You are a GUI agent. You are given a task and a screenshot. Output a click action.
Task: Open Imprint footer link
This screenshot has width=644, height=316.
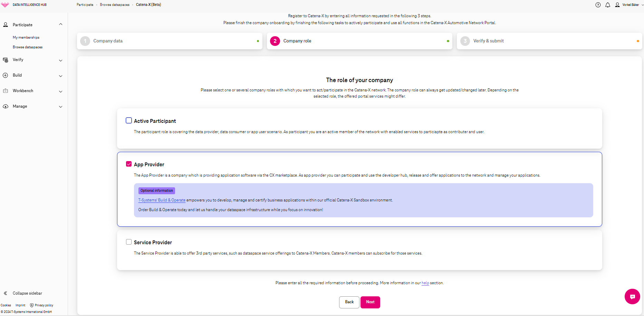pos(20,305)
